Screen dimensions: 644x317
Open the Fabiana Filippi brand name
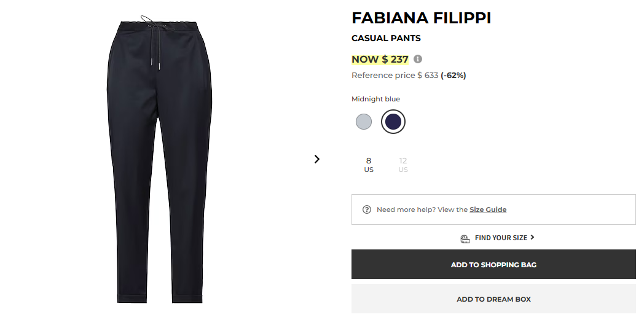pyautogui.click(x=421, y=18)
